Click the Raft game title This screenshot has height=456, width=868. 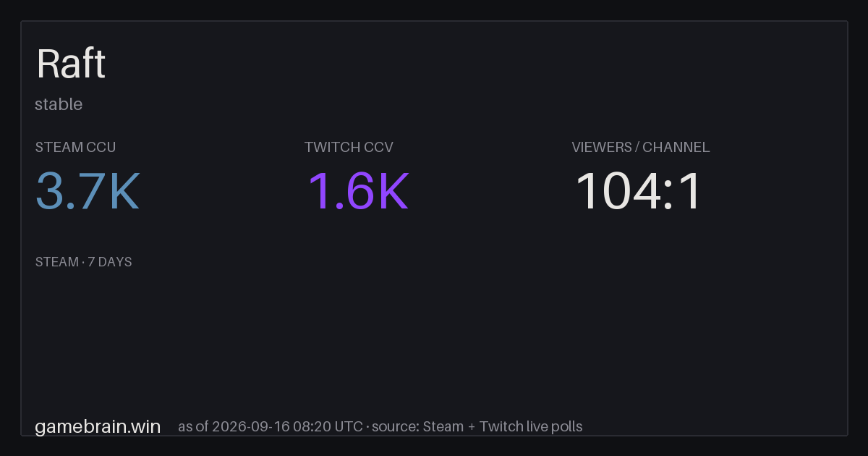tap(71, 64)
